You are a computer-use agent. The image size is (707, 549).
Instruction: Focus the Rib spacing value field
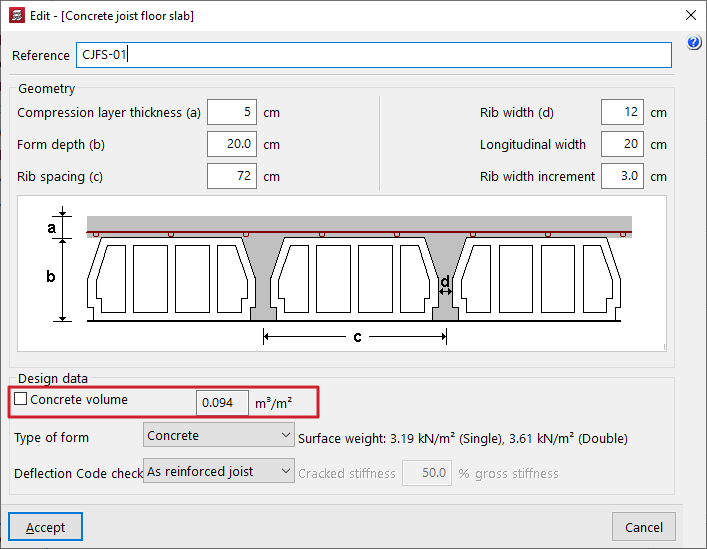click(x=232, y=177)
